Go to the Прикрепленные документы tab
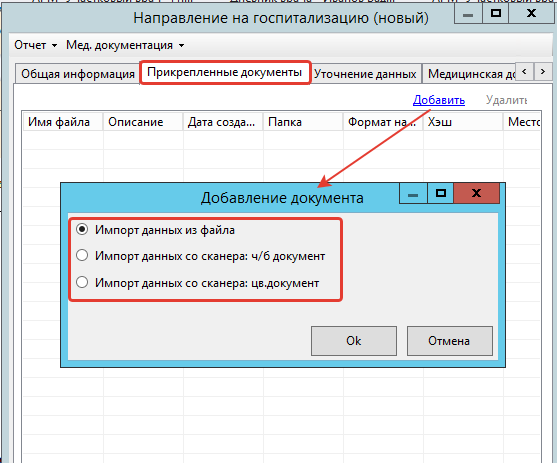Viewport: 557px width, 463px height. click(225, 72)
